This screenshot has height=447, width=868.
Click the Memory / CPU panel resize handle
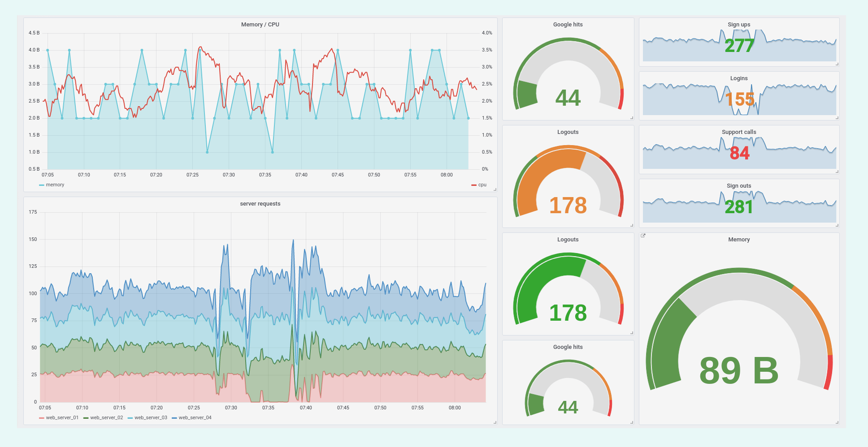495,189
